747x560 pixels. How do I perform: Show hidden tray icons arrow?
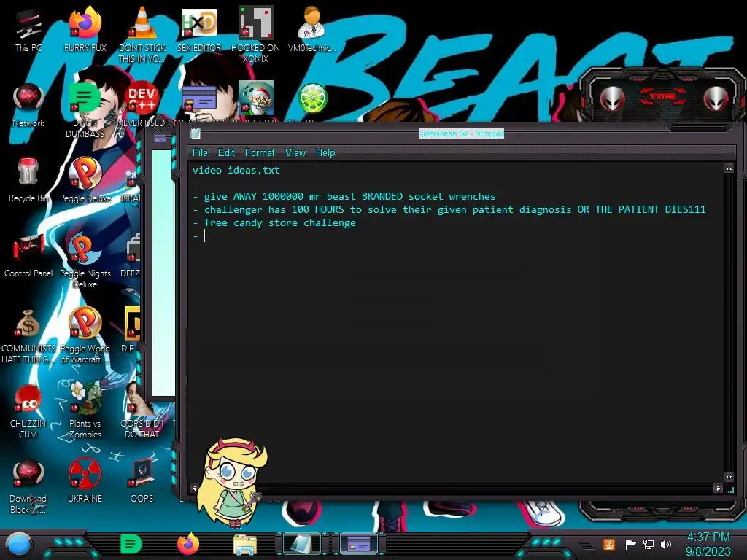coord(586,545)
